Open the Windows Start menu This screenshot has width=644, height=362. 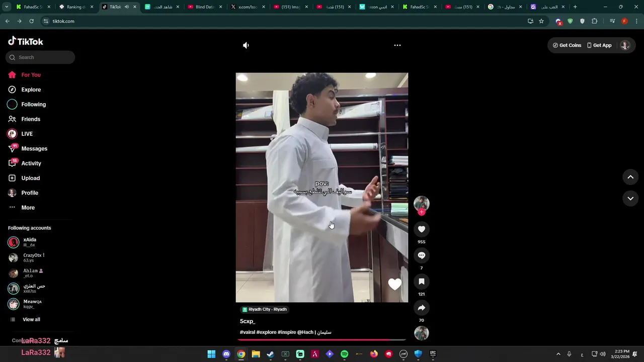point(211,354)
